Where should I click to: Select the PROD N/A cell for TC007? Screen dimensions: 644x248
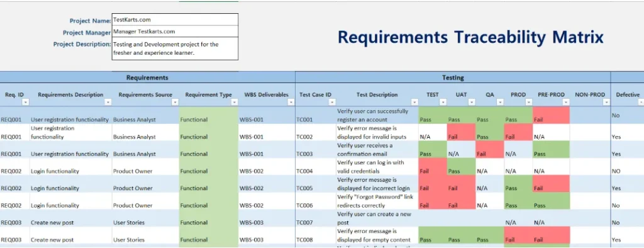(518, 218)
